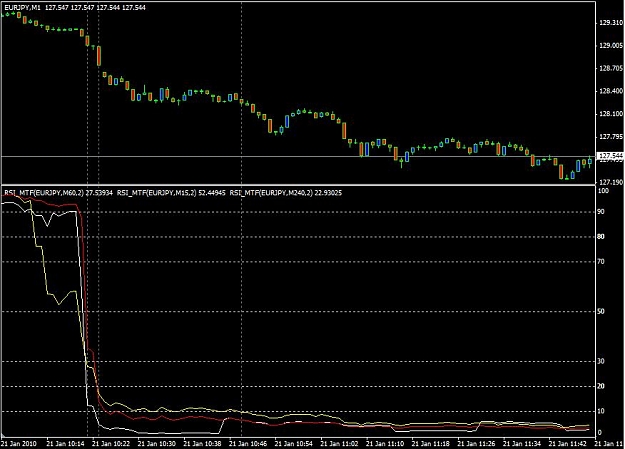Select the 129.310 price axis label

point(611,23)
